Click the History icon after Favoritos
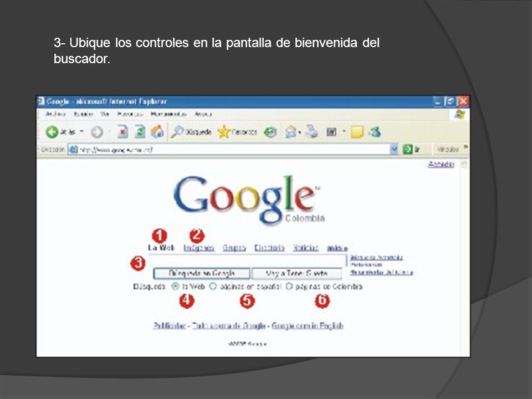 tap(270, 132)
